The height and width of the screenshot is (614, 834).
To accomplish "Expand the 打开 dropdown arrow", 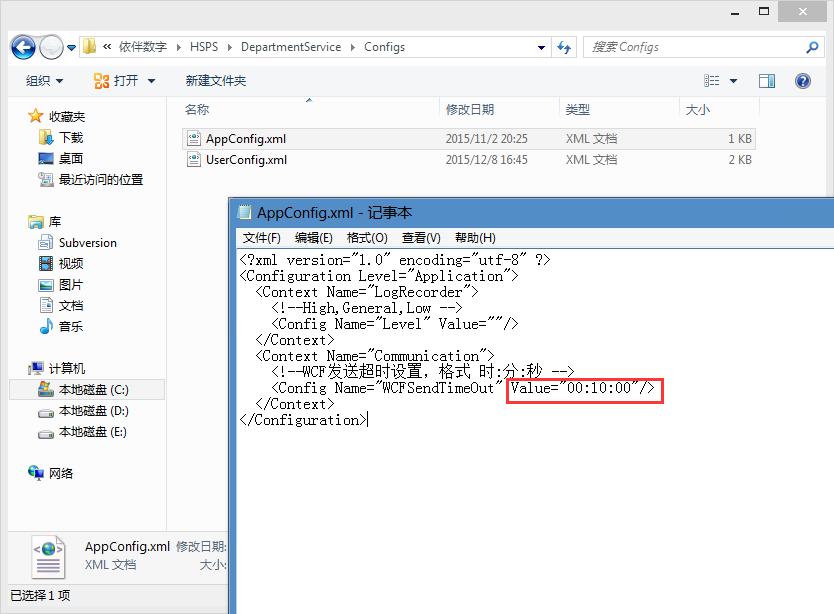I will [151, 81].
